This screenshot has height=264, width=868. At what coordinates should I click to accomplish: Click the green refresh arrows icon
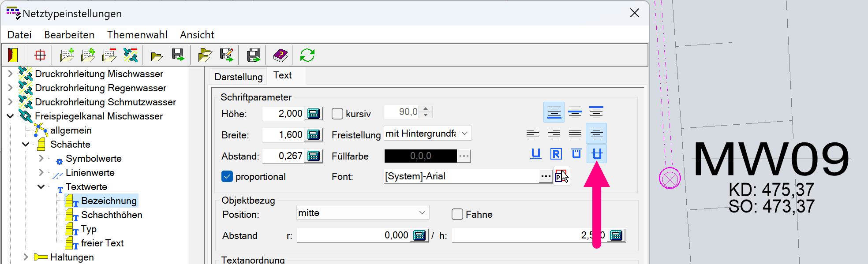307,55
